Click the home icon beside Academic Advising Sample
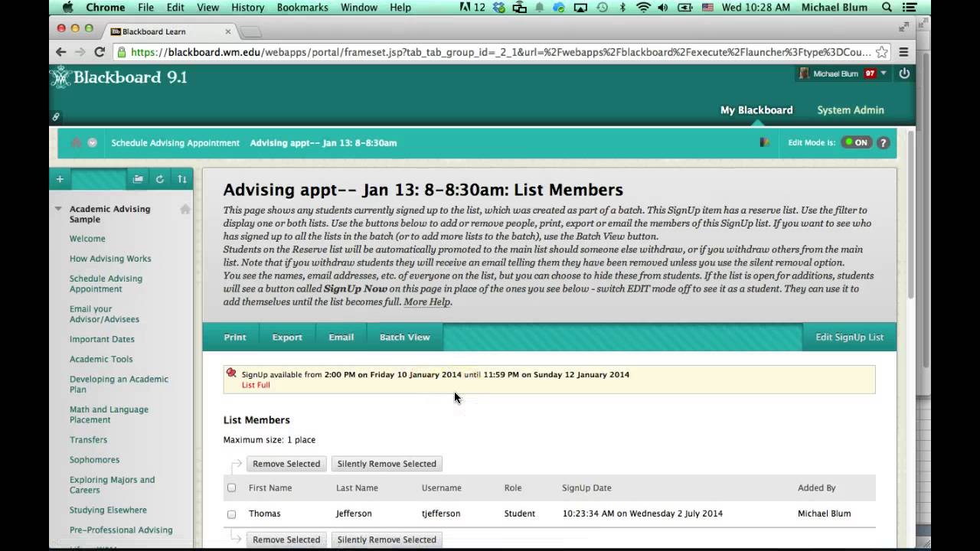This screenshot has width=980, height=551. tap(185, 209)
